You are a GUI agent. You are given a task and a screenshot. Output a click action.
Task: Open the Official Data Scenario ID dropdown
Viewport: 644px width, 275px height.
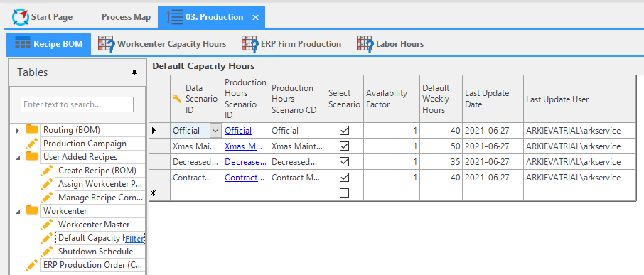215,131
